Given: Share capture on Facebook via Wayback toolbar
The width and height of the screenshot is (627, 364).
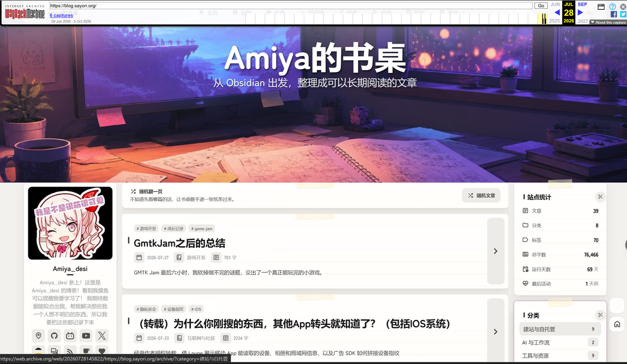Looking at the screenshot, I should pyautogui.click(x=614, y=14).
